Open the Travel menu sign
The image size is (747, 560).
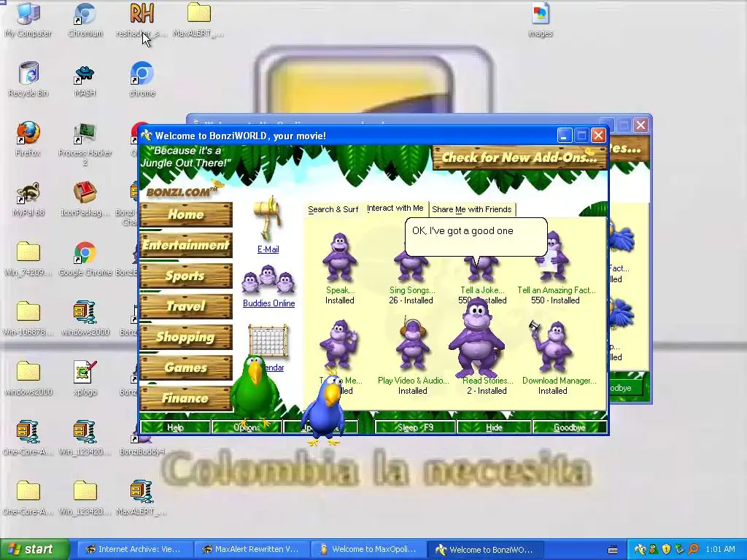pyautogui.click(x=186, y=306)
